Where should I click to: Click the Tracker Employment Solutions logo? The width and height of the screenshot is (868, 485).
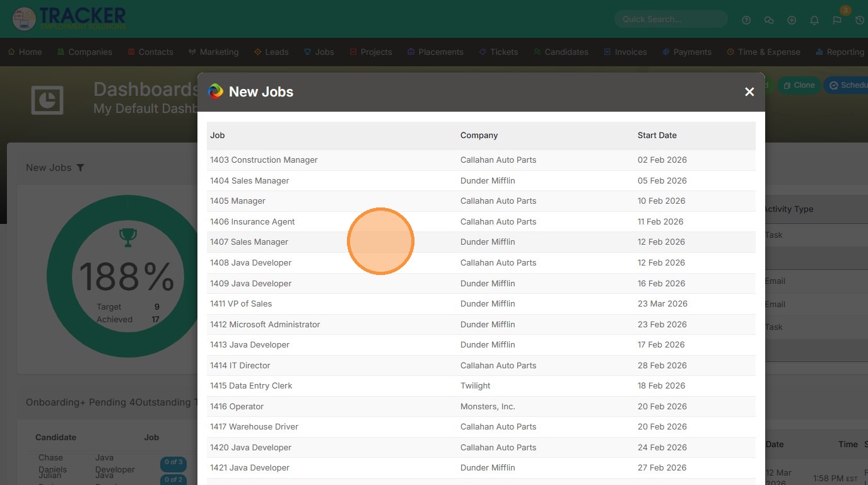[69, 18]
